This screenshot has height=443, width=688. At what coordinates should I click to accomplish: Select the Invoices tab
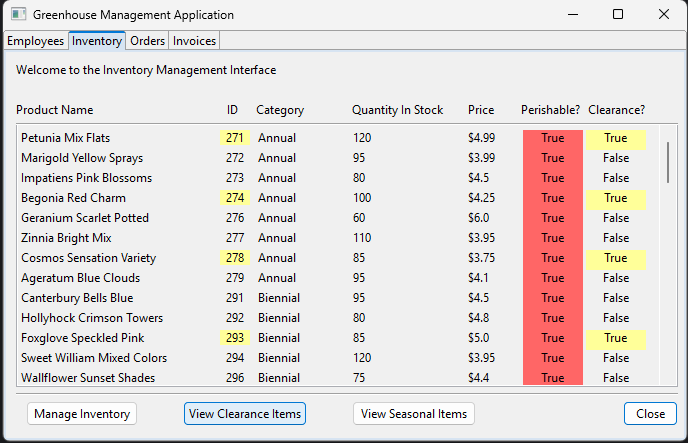click(194, 41)
